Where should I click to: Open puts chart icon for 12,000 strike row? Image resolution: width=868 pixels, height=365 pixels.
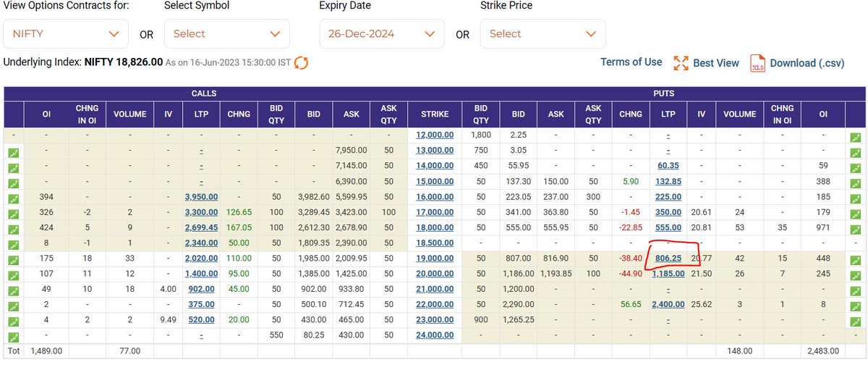click(x=856, y=136)
